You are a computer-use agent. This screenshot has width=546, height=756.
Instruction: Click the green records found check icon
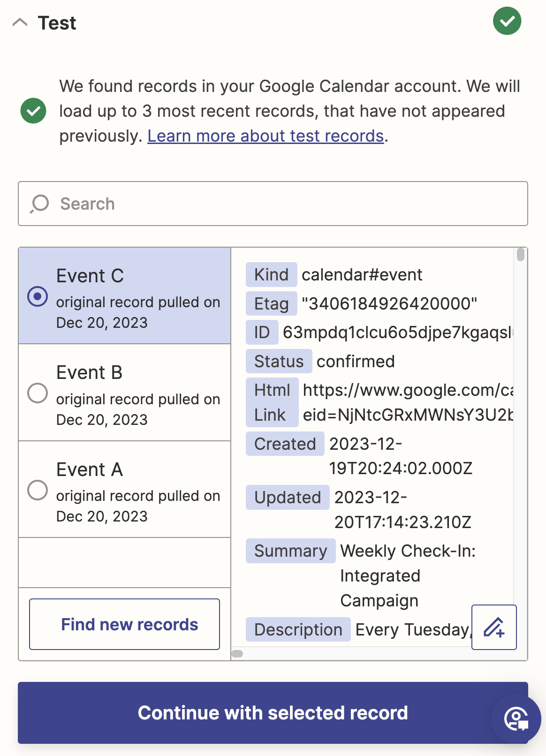tap(33, 111)
